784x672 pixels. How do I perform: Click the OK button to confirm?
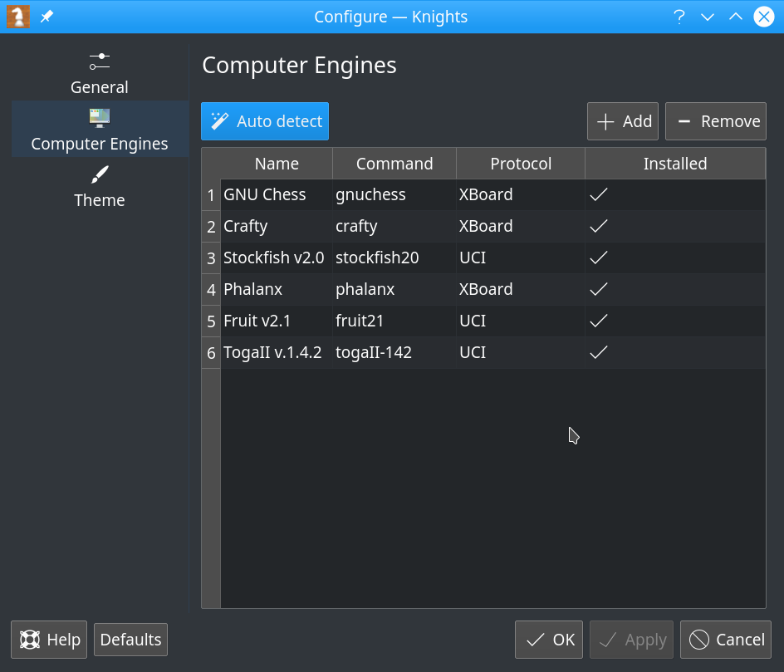[549, 640]
